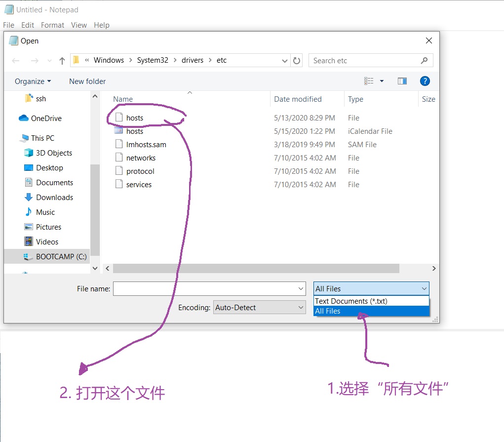This screenshot has width=504, height=442.
Task: Click the horizontal scrollbar in file list
Action: click(256, 269)
